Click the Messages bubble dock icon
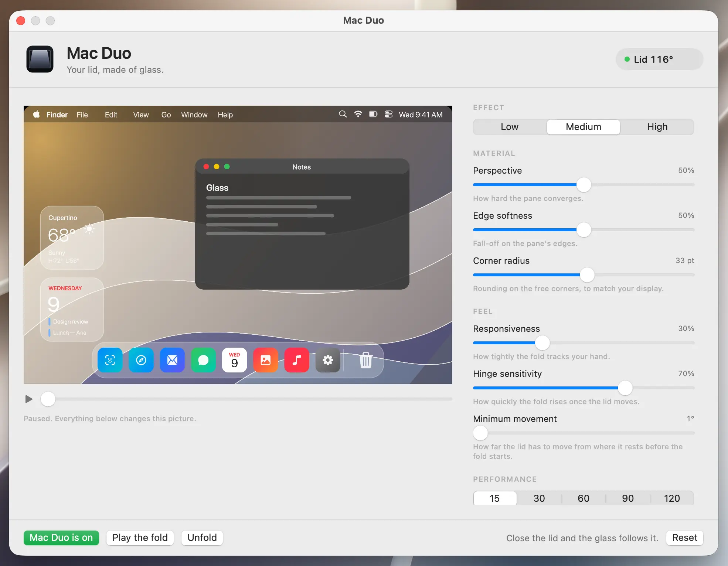Image resolution: width=728 pixels, height=566 pixels. click(203, 360)
